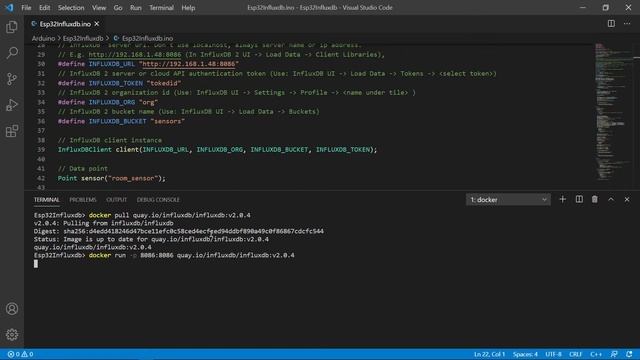Open the Terminal menu
640x360 pixels.
pyautogui.click(x=161, y=8)
